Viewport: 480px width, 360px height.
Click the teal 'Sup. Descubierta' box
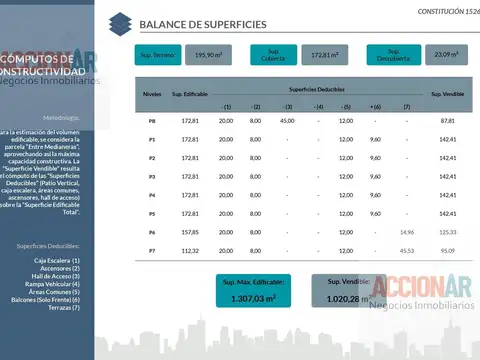[394, 55]
